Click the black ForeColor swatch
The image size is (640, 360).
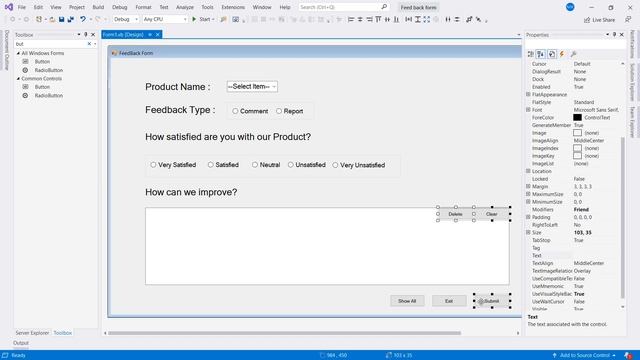tap(577, 118)
